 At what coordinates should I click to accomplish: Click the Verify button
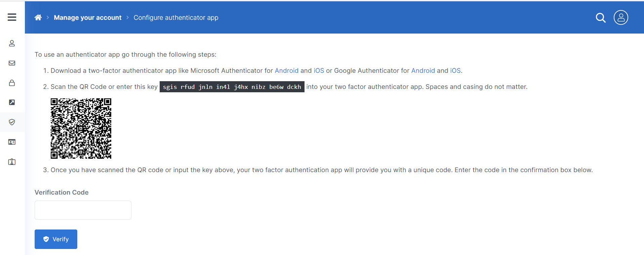[x=56, y=239]
